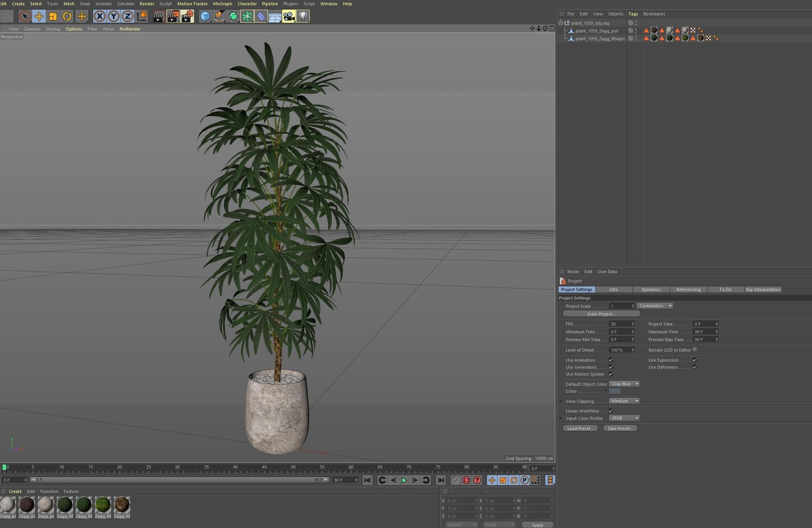This screenshot has width=812, height=528.
Task: Switch to the Referencing tab
Action: pos(688,289)
